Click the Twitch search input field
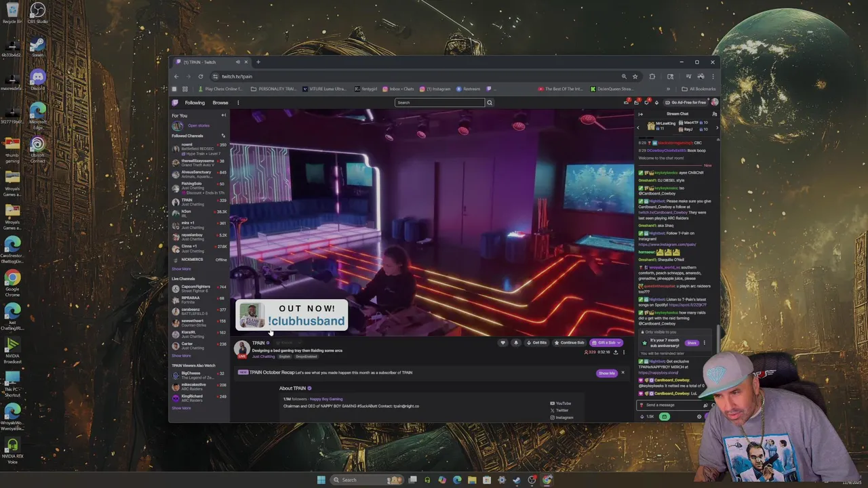The width and height of the screenshot is (868, 488). 439,102
